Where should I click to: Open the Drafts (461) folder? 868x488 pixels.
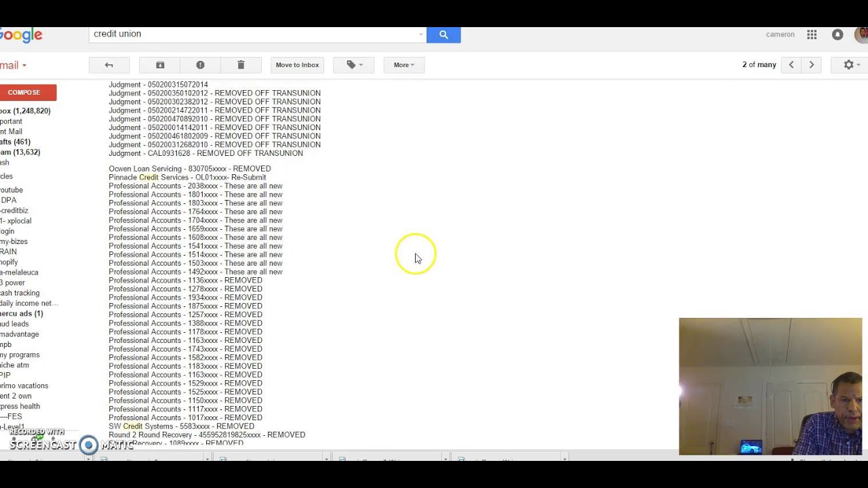point(15,142)
